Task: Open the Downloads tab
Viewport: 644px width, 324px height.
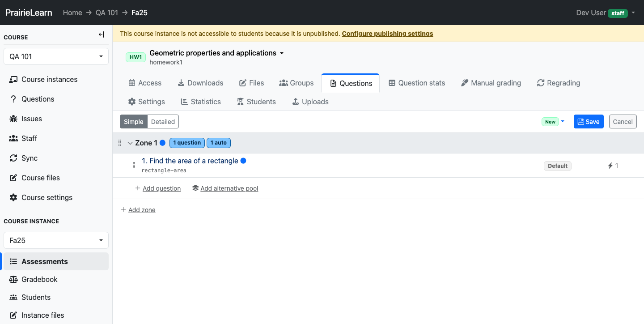Action: (200, 83)
